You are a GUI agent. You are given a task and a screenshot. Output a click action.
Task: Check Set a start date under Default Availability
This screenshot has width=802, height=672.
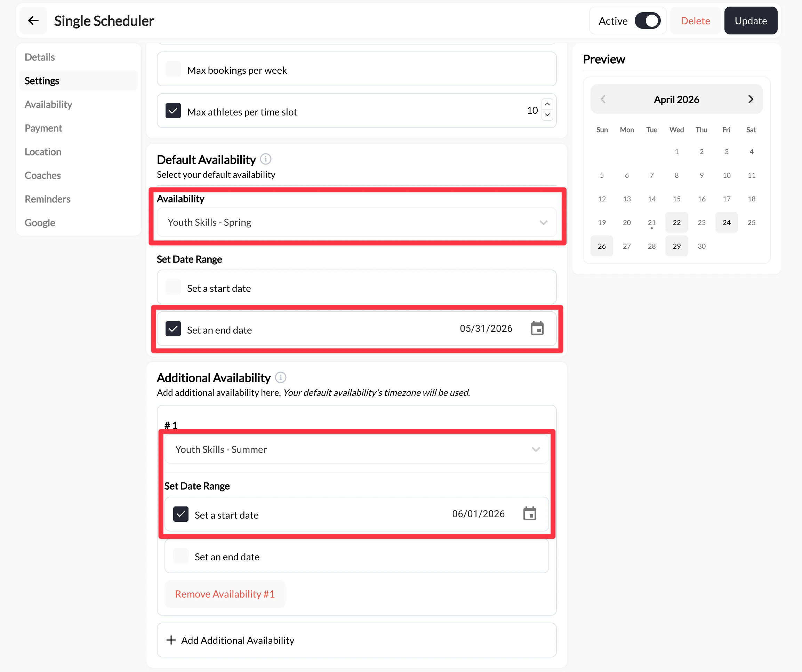click(173, 287)
